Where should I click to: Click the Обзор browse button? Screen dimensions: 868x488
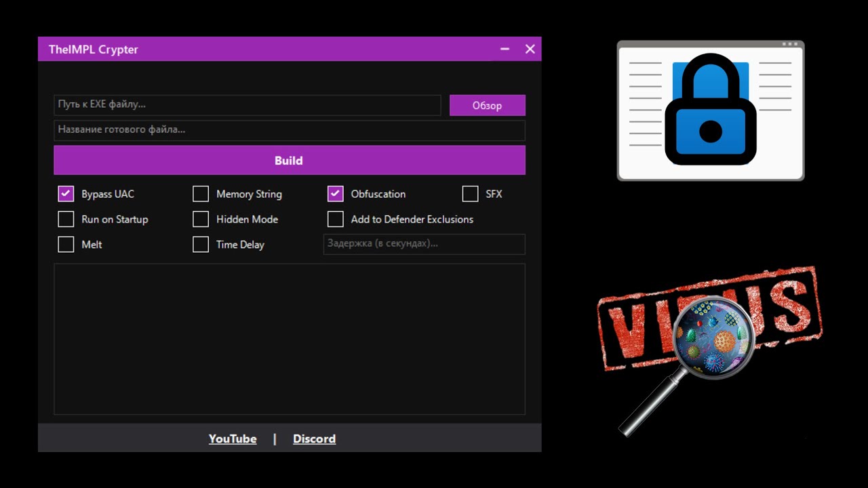pos(488,105)
